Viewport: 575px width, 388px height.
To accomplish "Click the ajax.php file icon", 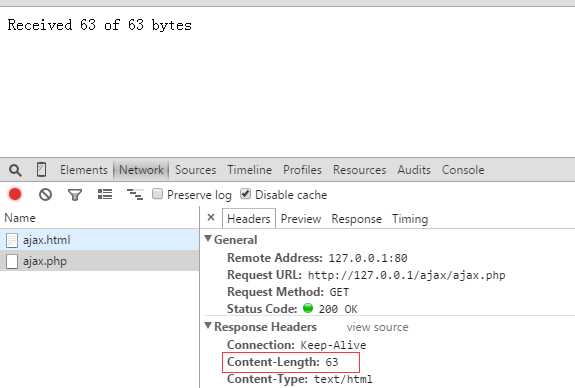I will 12,261.
